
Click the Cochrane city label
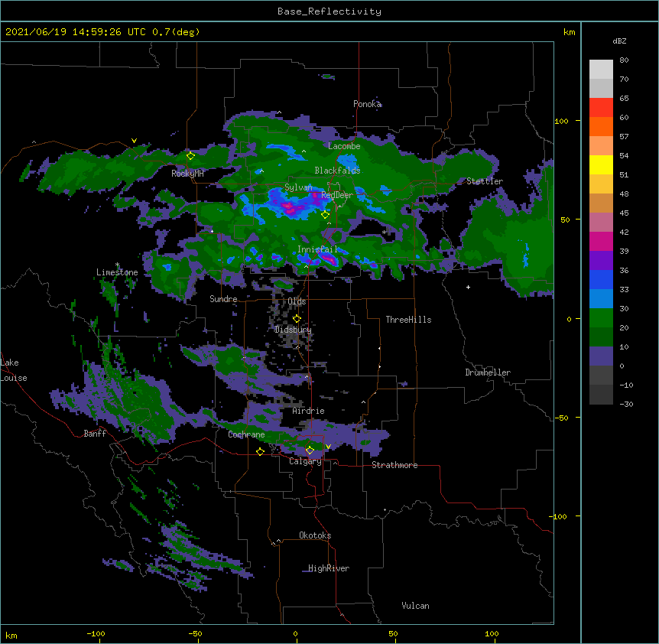[246, 434]
